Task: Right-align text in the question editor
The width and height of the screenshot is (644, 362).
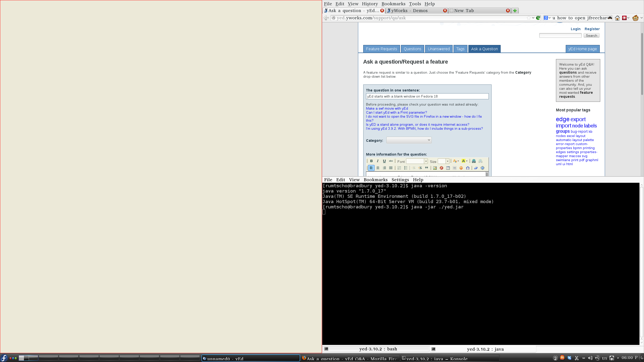Action: coord(384,168)
